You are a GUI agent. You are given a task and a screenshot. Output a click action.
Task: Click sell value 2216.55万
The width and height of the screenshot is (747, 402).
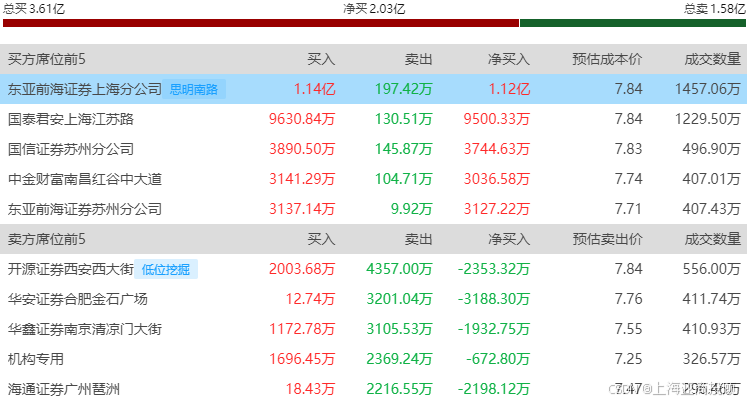point(399,389)
